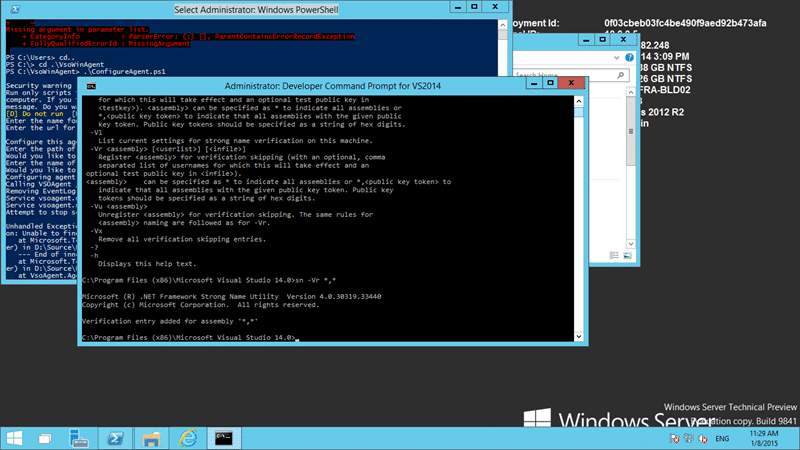Image resolution: width=800 pixels, height=450 pixels.
Task: Open File Explorer from the taskbar
Action: [152, 439]
